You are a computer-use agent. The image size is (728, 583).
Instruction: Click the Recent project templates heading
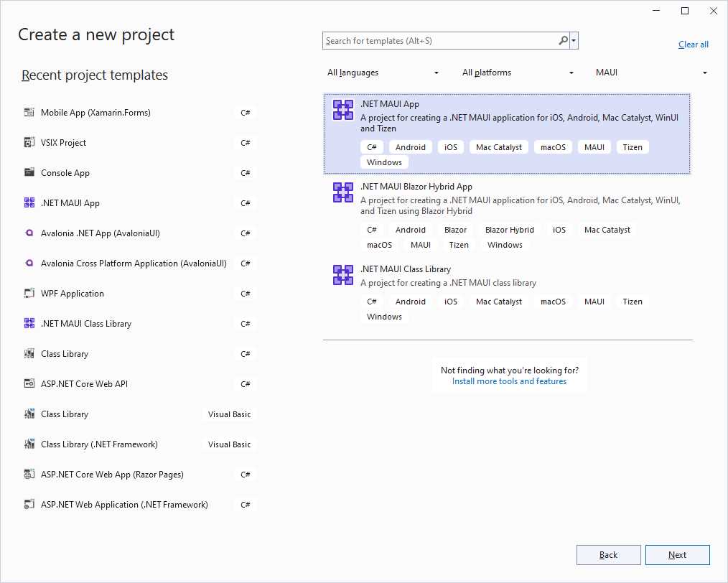point(95,75)
